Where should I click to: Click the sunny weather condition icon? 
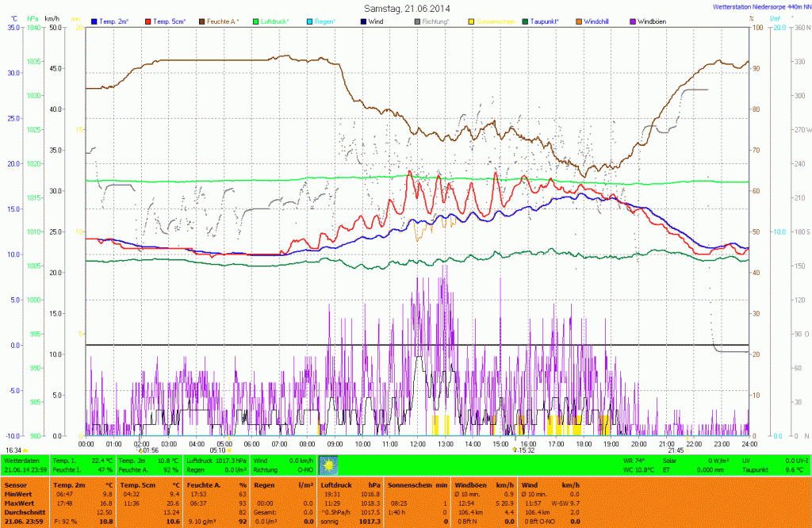click(x=327, y=464)
